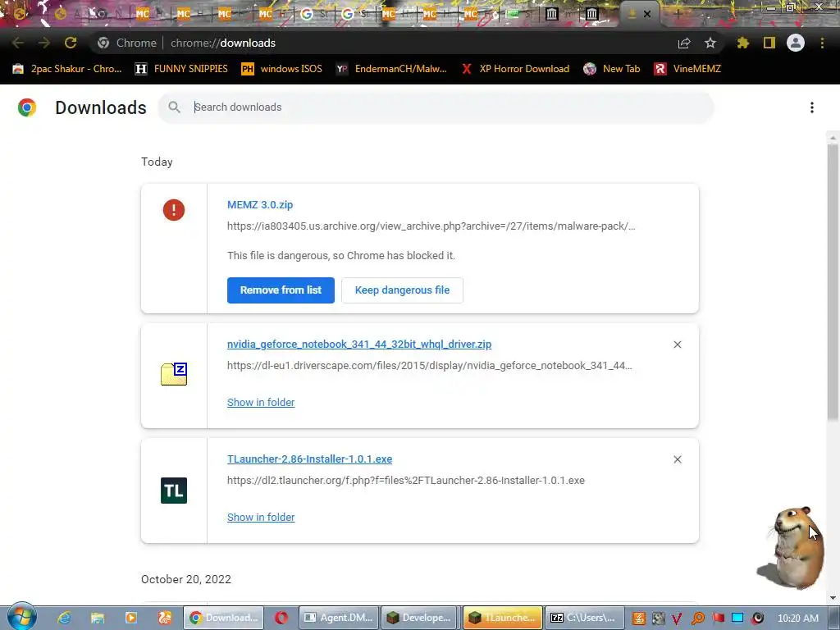
Task: Click the driverscape.com source URL text
Action: [430, 366]
